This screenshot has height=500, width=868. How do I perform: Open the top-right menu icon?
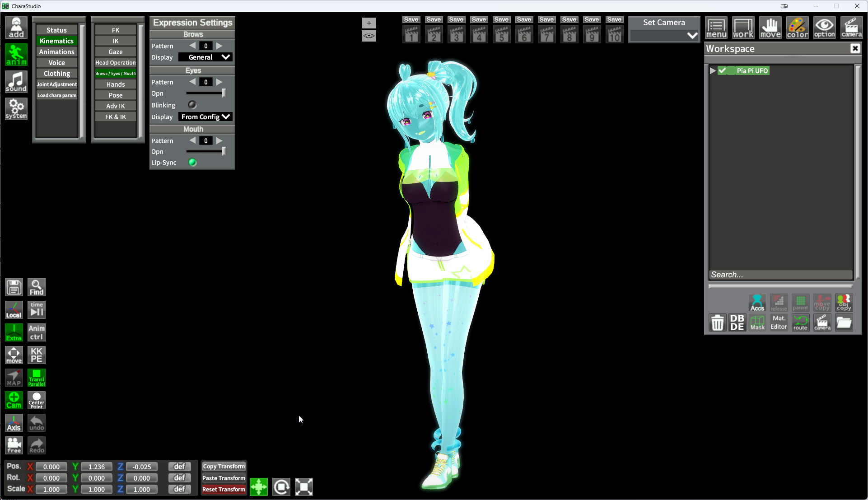(716, 28)
